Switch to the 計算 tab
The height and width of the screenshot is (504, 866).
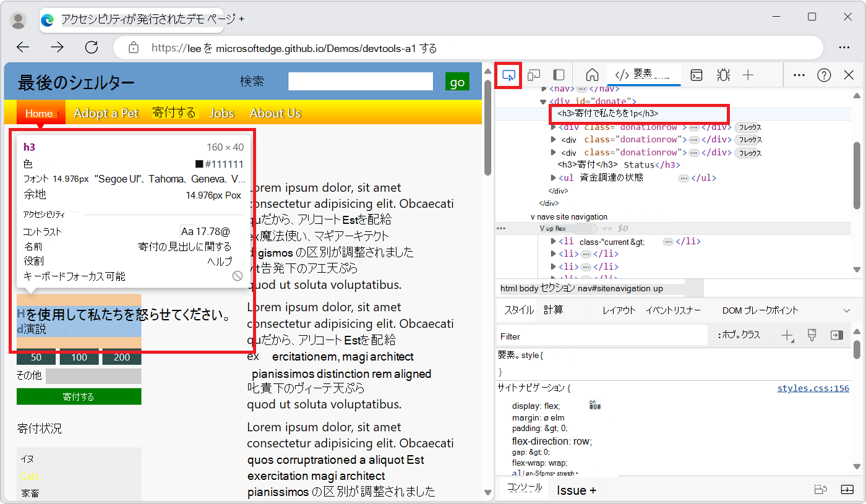[x=552, y=309]
